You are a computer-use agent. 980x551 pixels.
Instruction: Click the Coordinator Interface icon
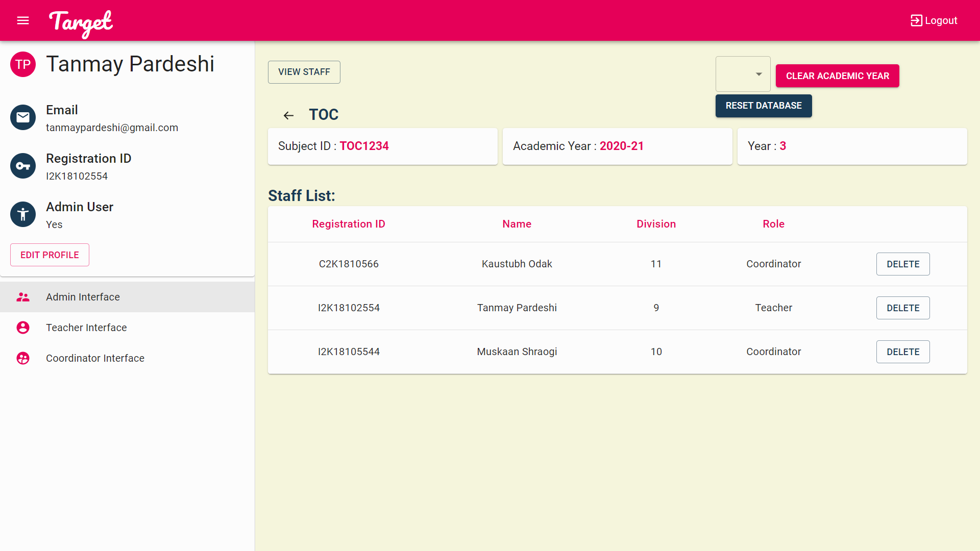(23, 358)
